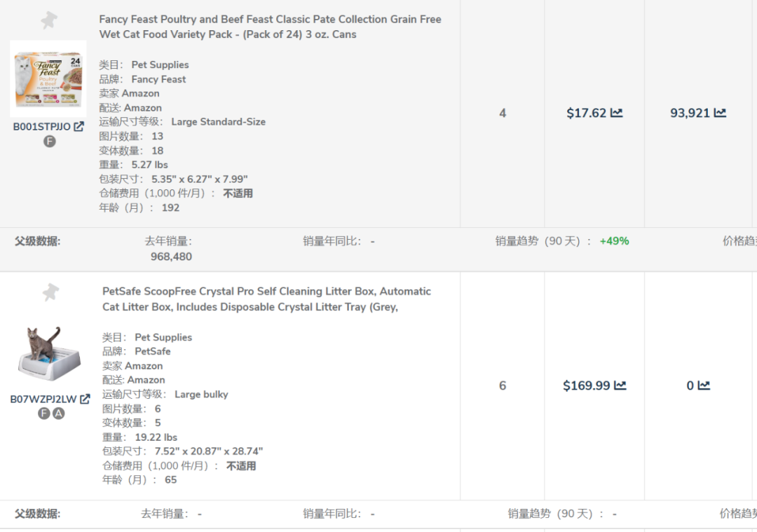757x532 pixels.
Task: Click the A badge under B07WZPJ2LW
Action: [x=59, y=414]
